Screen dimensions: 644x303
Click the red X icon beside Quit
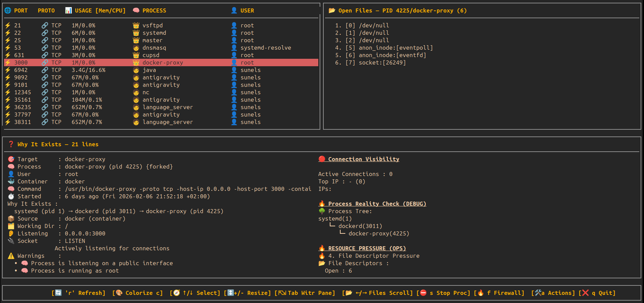(x=585, y=293)
